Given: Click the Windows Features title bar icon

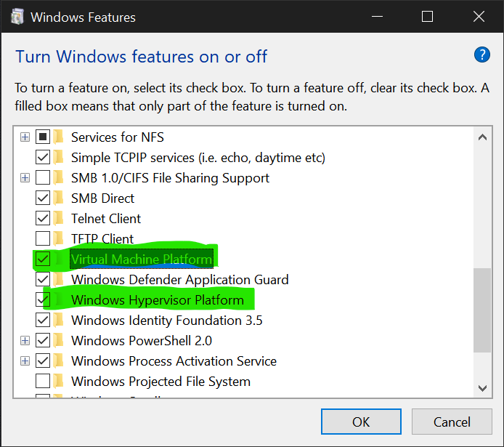Looking at the screenshot, I should 17,17.
